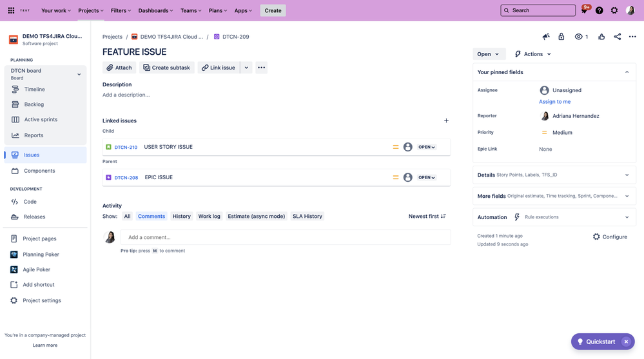Screen dimensions: 644x359
Task: Vote for issue with thumbs-up icon
Action: (601, 37)
